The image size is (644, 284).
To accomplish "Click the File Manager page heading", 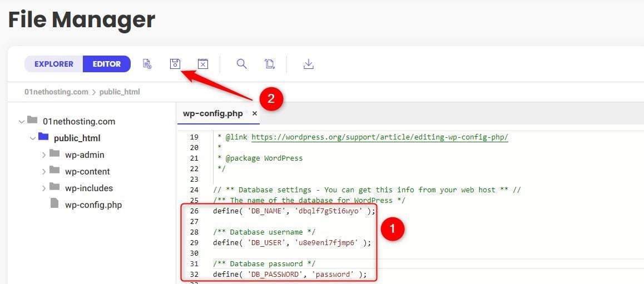I will point(82,19).
